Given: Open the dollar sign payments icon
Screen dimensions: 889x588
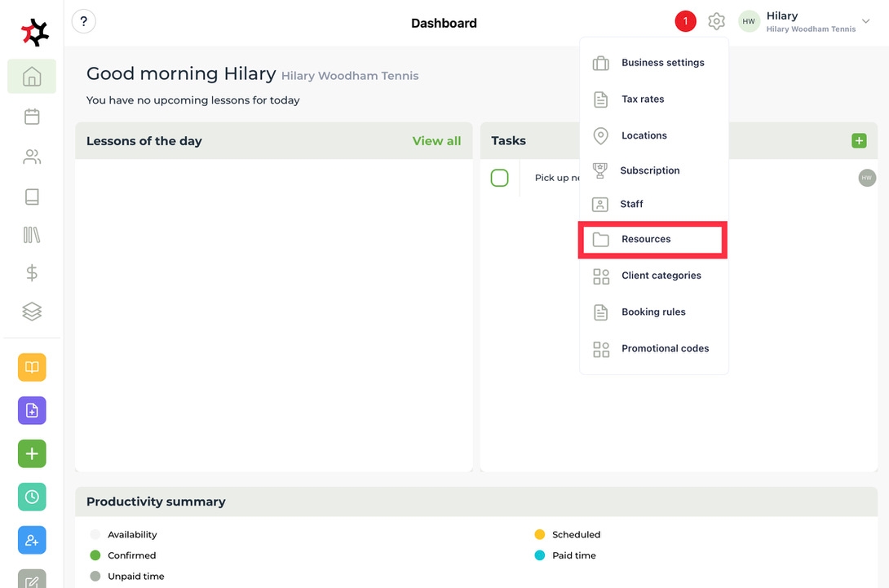Looking at the screenshot, I should click(x=32, y=273).
